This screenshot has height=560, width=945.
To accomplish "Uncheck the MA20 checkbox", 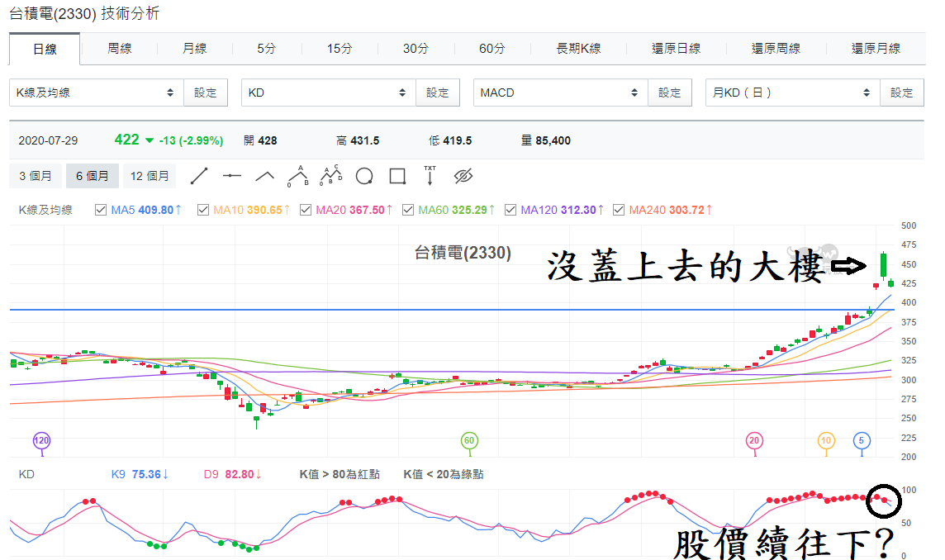I will [306, 210].
